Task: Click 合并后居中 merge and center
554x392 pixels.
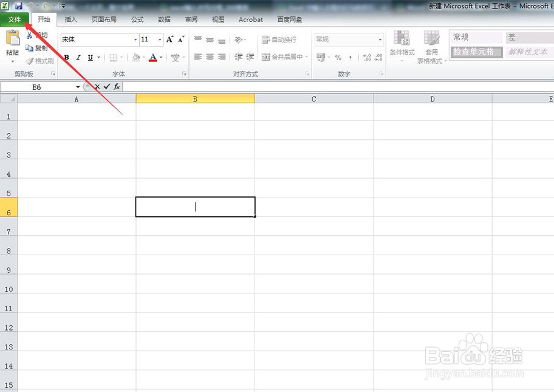Action: click(282, 57)
